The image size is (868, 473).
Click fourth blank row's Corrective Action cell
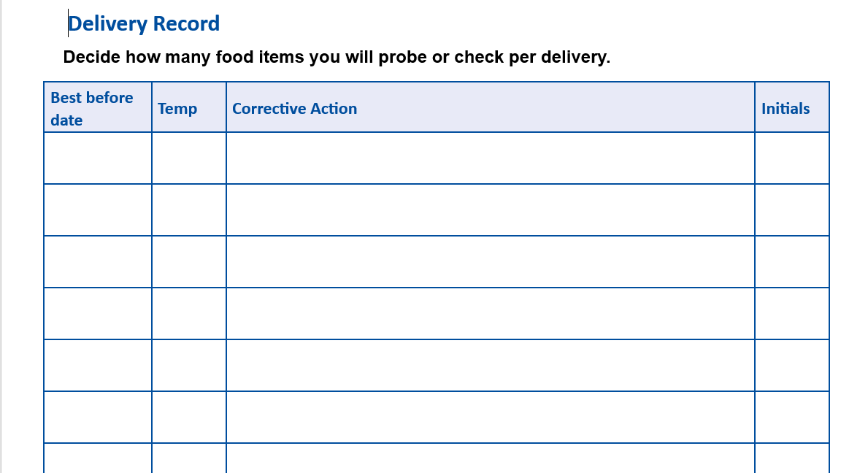click(490, 313)
